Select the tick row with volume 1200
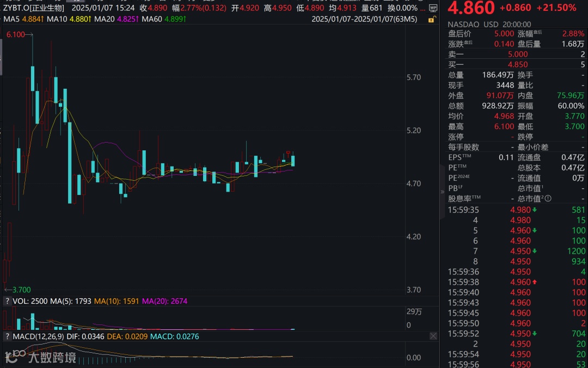 [x=516, y=251]
